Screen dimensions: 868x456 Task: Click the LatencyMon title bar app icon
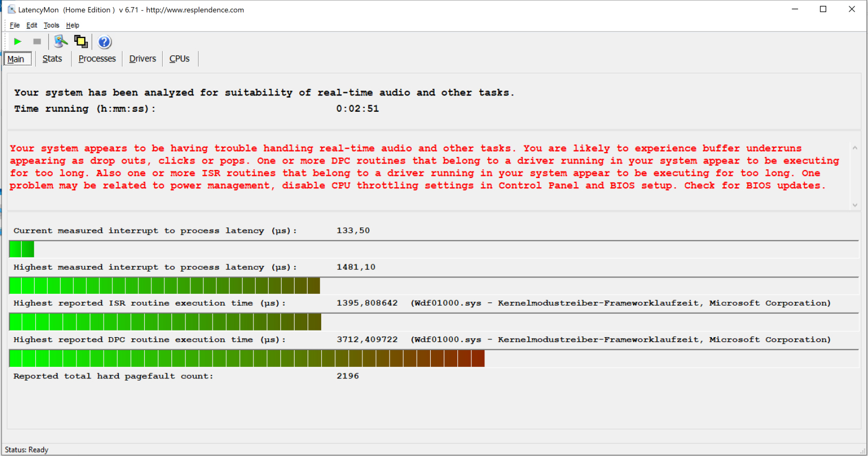coord(11,9)
